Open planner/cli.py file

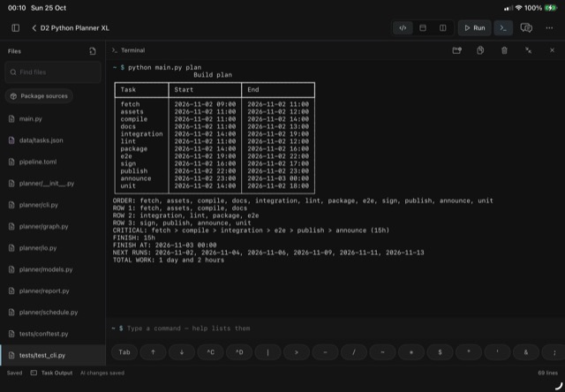pos(53,205)
